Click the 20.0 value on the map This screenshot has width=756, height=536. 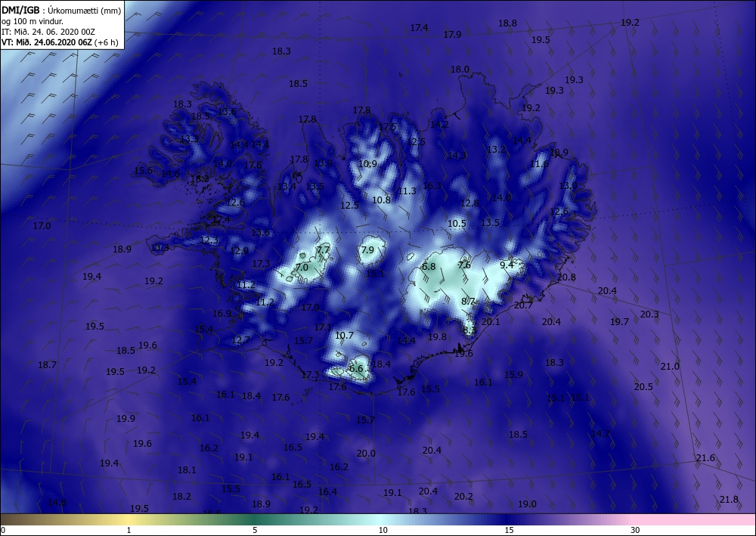pos(366,454)
